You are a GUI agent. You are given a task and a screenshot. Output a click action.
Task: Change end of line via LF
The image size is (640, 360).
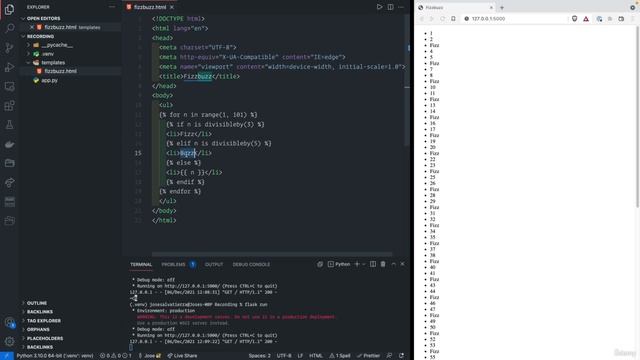pyautogui.click(x=300, y=356)
